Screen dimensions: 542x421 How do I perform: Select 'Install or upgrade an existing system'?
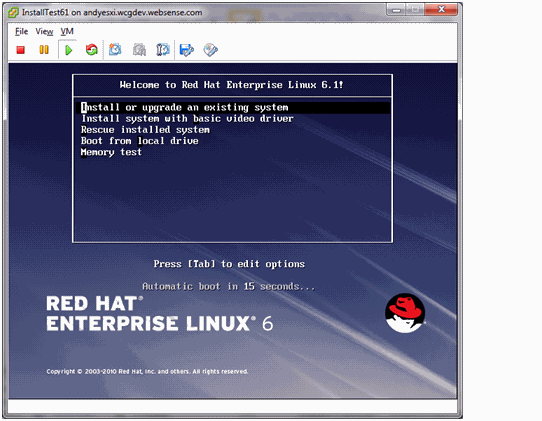pos(232,107)
